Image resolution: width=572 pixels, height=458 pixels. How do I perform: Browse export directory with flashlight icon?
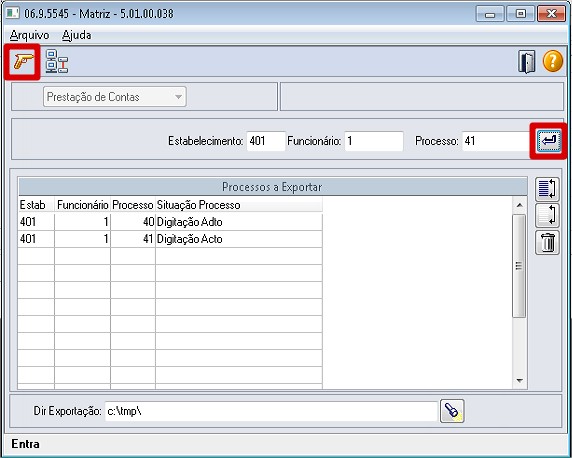point(452,411)
